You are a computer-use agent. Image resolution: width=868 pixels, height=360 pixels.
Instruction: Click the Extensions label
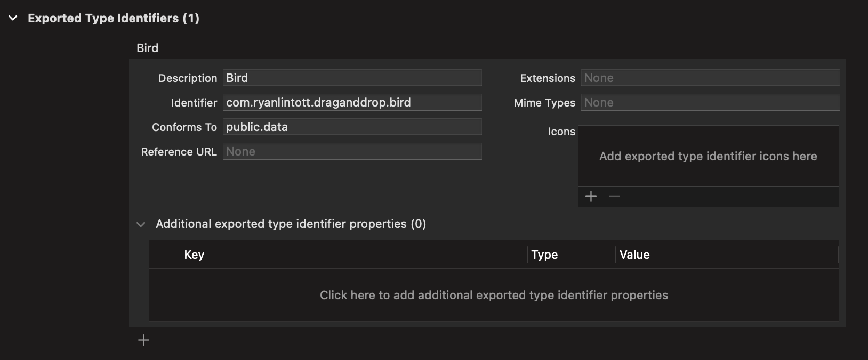(x=548, y=78)
